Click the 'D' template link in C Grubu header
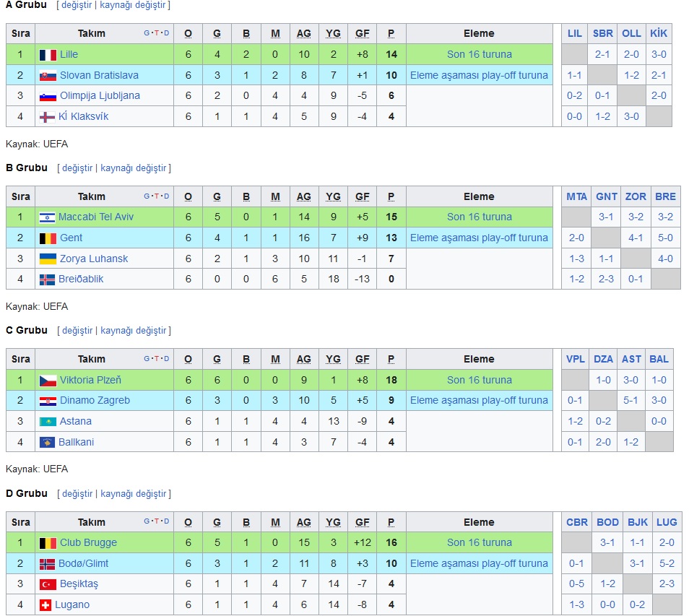The image size is (689, 616). pos(167,358)
